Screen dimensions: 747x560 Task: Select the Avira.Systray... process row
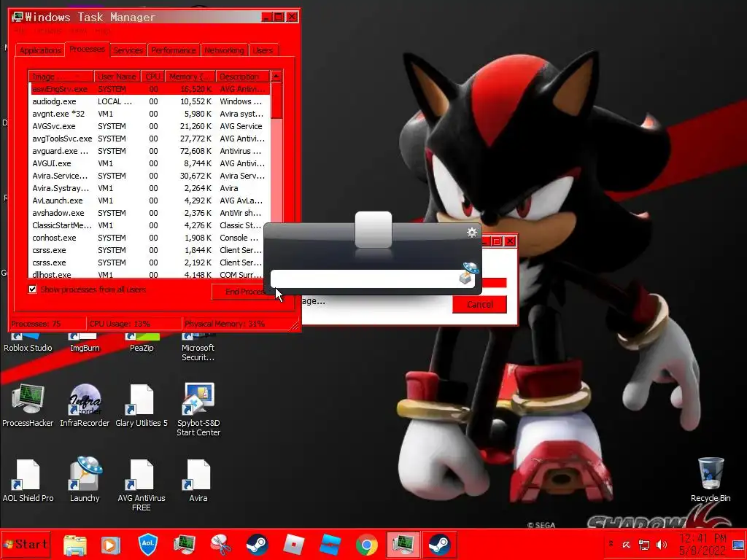click(149, 188)
